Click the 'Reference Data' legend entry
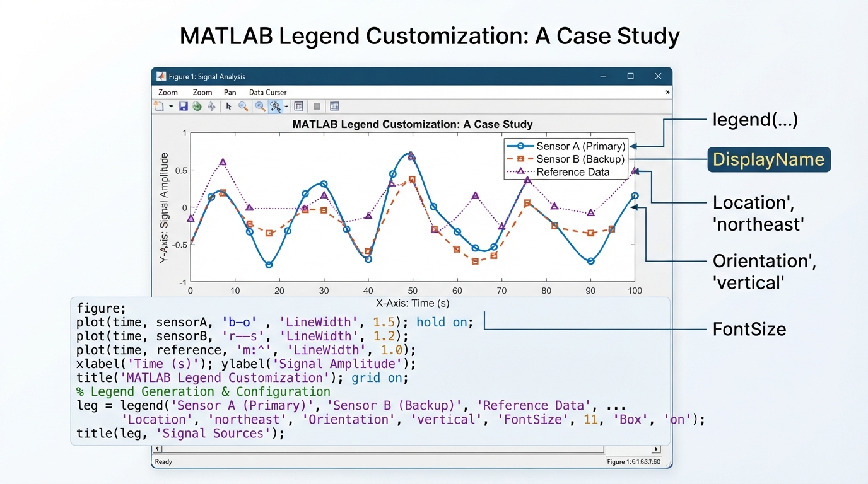 (559, 171)
